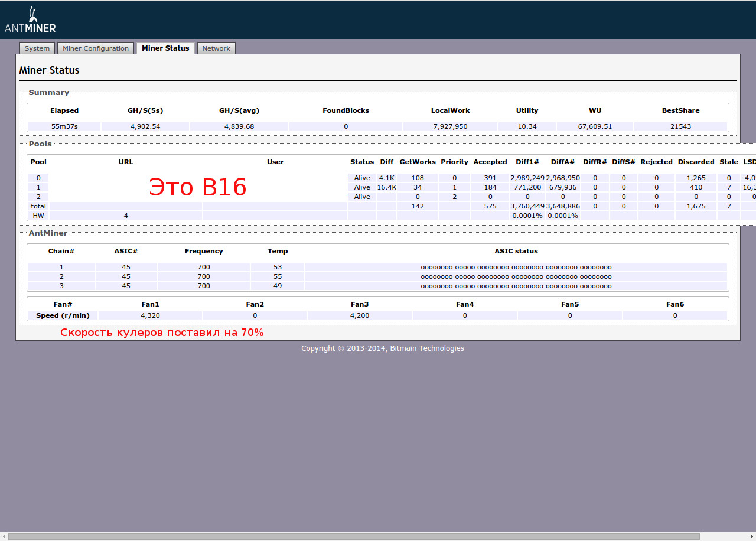756x541 pixels.
Task: Click the Utility value 10.34
Action: point(527,126)
